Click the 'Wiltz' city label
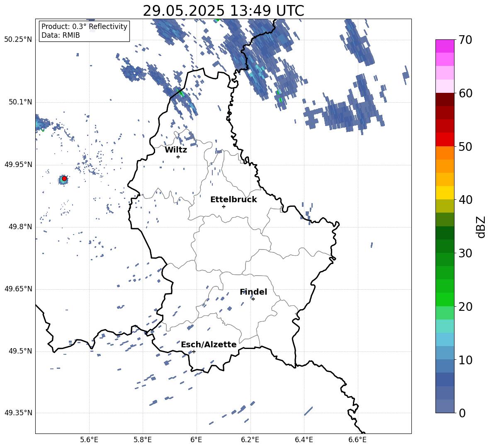 [x=176, y=150]
